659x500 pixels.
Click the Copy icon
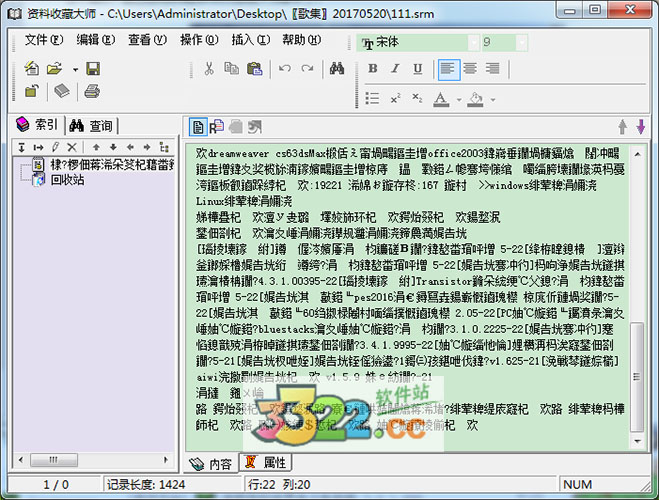(231, 68)
